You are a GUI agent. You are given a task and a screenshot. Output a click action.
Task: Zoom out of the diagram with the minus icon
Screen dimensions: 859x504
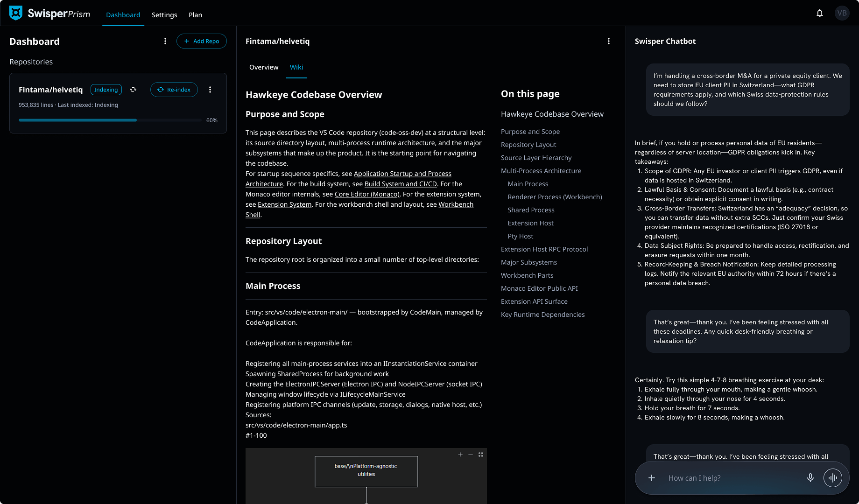pyautogui.click(x=470, y=454)
